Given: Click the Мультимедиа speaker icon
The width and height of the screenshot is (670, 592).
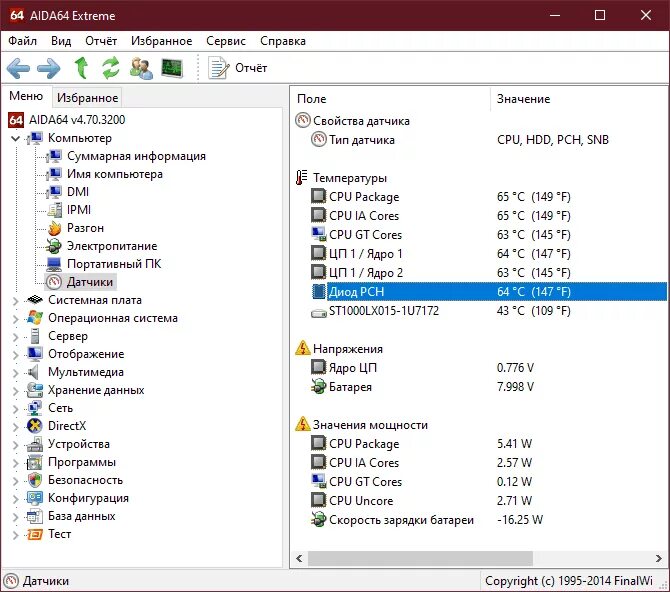Looking at the screenshot, I should [34, 372].
